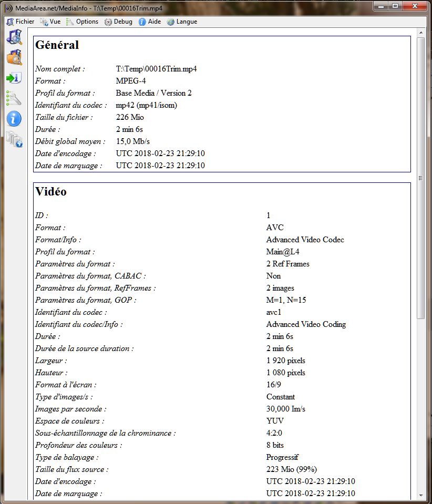Click the scrollbar down arrow
This screenshot has height=504, width=432.
pyautogui.click(x=420, y=496)
